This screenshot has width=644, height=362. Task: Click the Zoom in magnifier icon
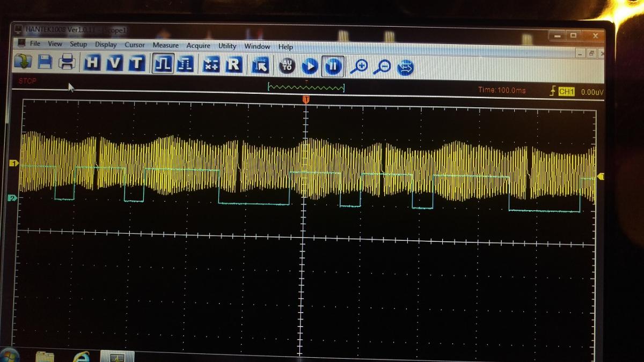(359, 67)
